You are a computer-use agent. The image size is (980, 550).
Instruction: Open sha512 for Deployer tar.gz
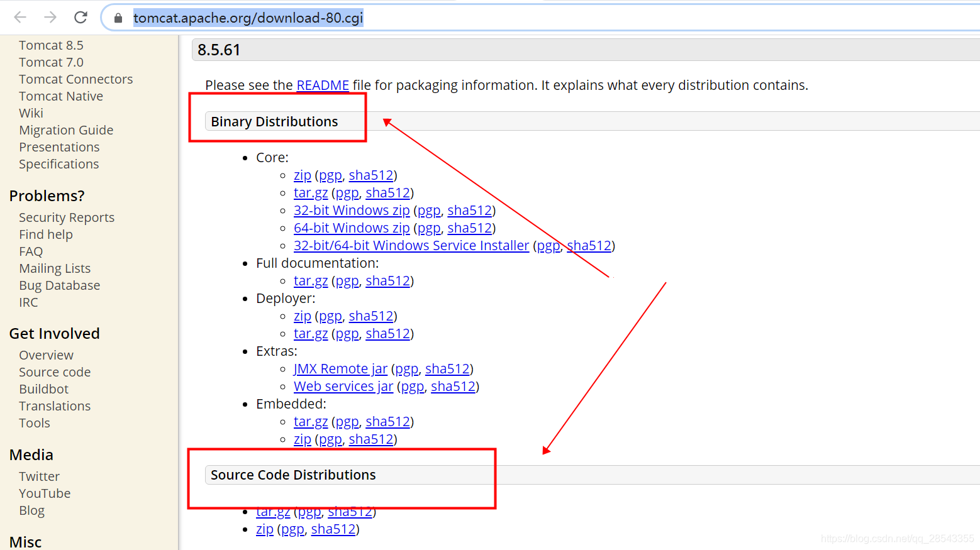(388, 334)
